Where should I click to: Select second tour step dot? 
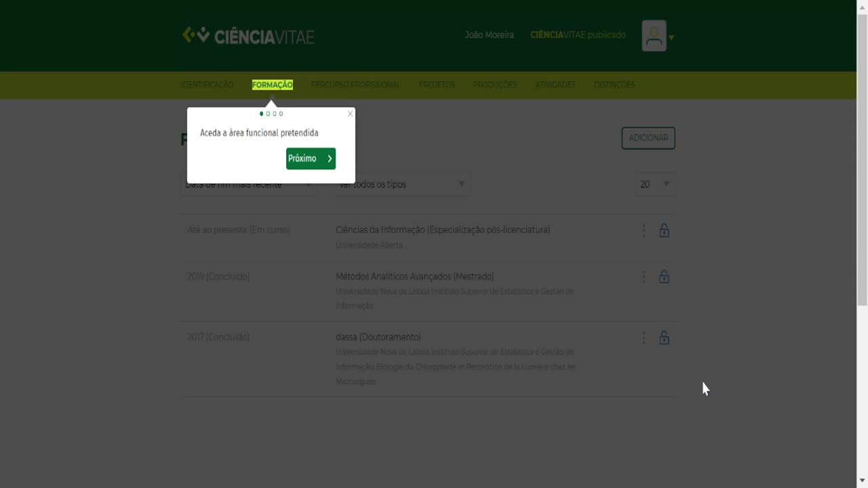(x=268, y=114)
